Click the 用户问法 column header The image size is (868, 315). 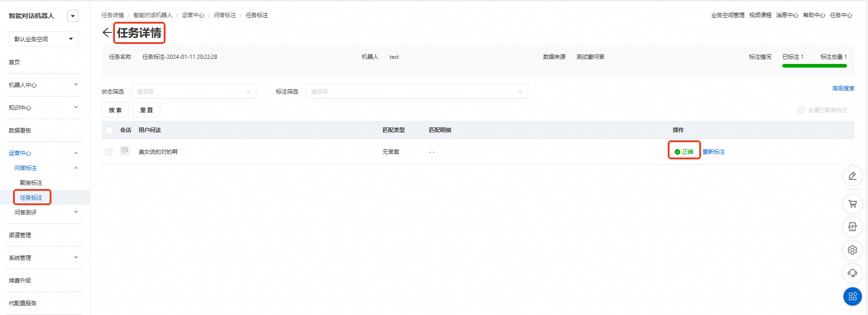click(150, 130)
